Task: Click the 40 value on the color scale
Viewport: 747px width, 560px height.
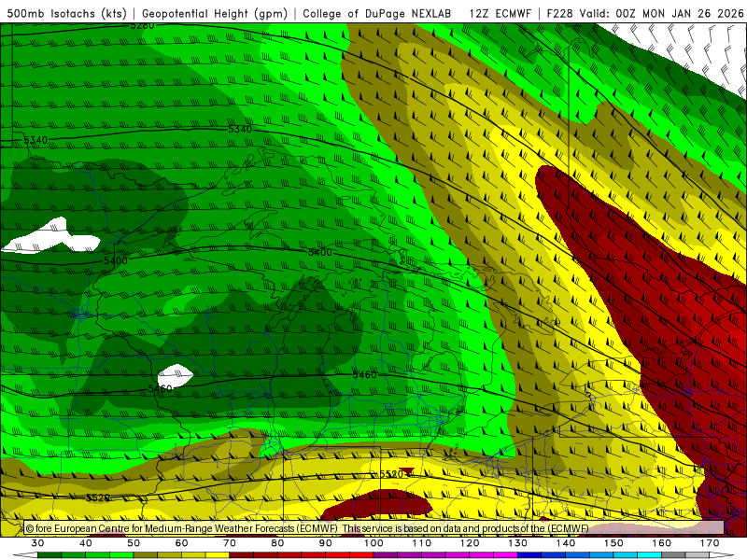Action: 86,543
